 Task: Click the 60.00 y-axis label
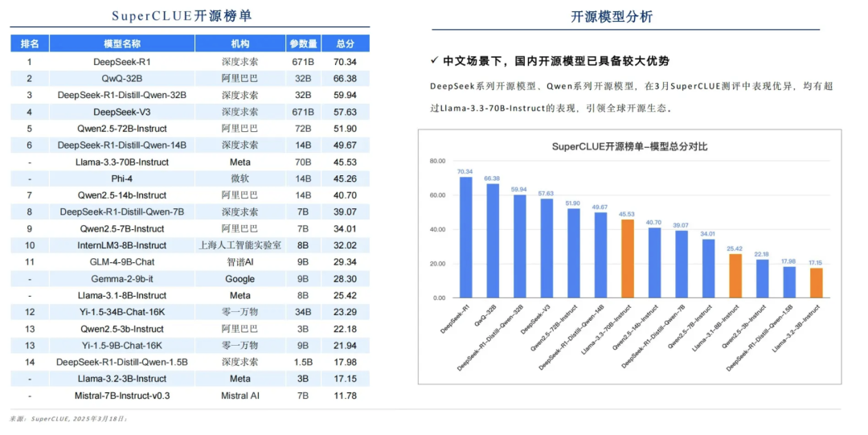(x=437, y=195)
